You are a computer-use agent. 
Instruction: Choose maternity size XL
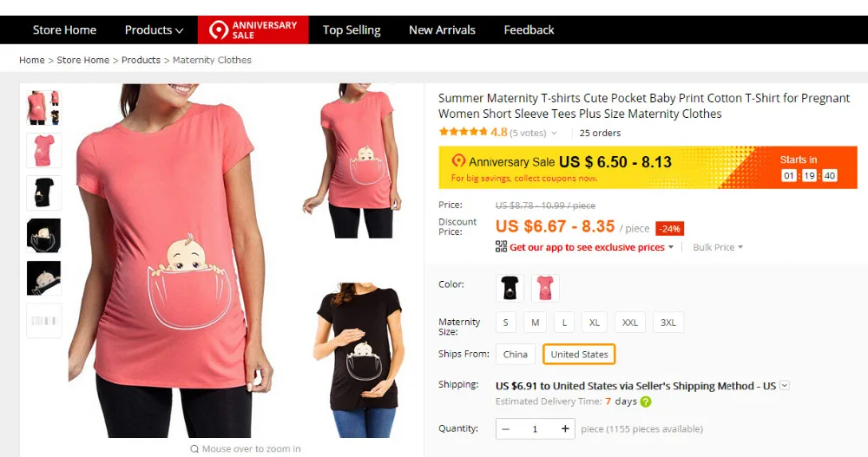pos(595,323)
